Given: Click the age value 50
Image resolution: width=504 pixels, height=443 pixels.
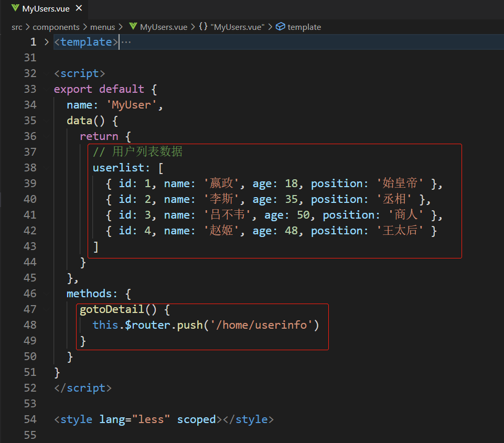Looking at the screenshot, I should [x=303, y=214].
